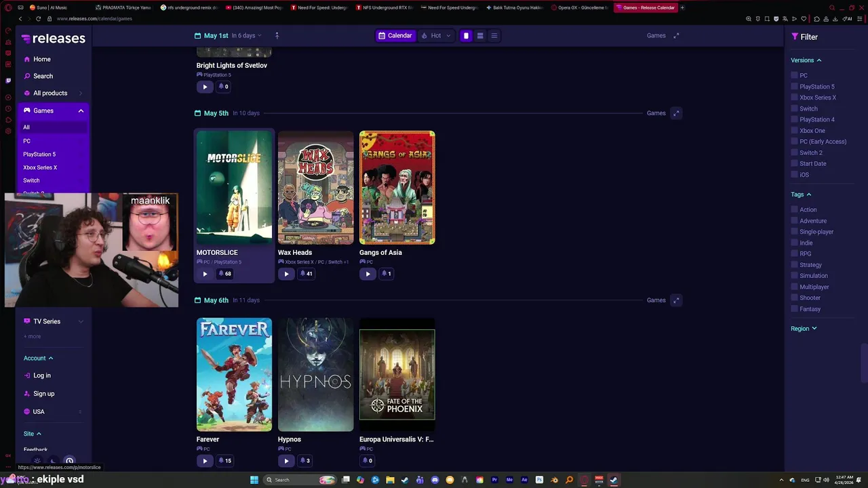Click the Hypnos bell icon
Viewport: 868px width, 488px height.
click(304, 461)
